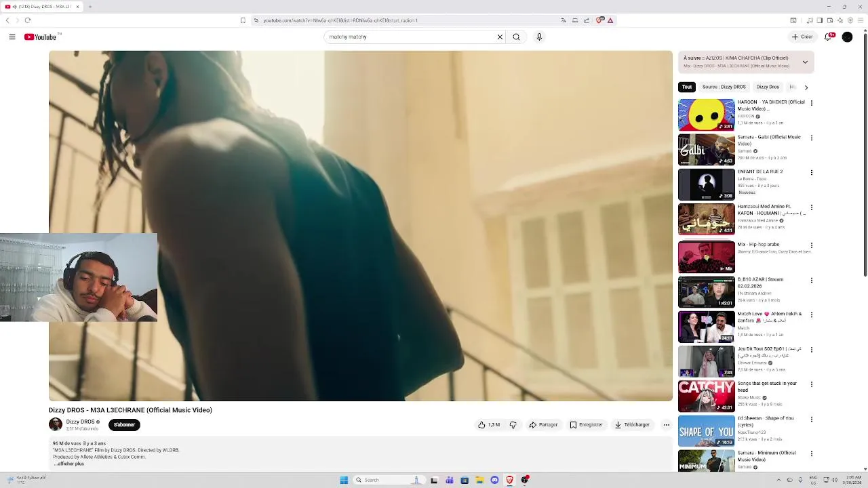The height and width of the screenshot is (488, 868).
Task: Click the S'abonner subscribe button
Action: click(x=124, y=425)
